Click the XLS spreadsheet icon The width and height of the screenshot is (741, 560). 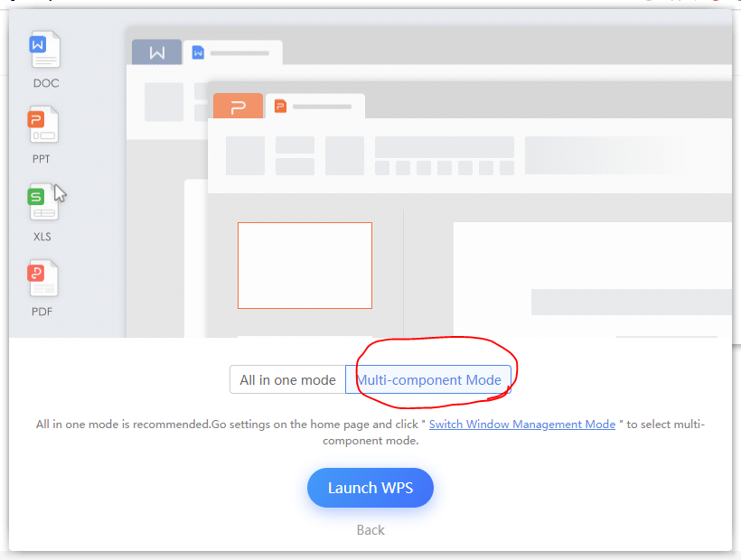click(x=43, y=202)
